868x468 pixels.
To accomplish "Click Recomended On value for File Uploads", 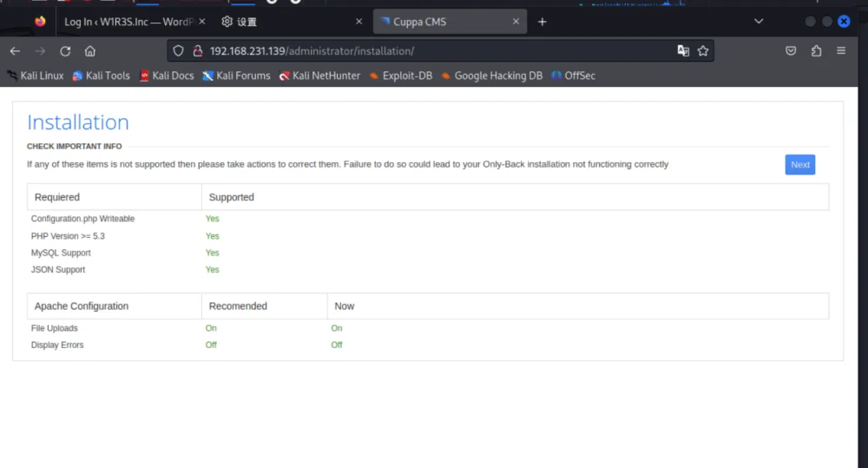I will point(211,328).
